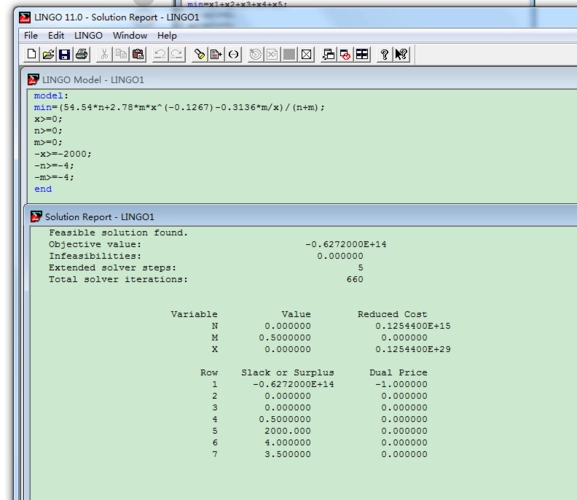Click the Go To Line icon
Screen dimensions: 577x500
pyautogui.click(x=216, y=54)
